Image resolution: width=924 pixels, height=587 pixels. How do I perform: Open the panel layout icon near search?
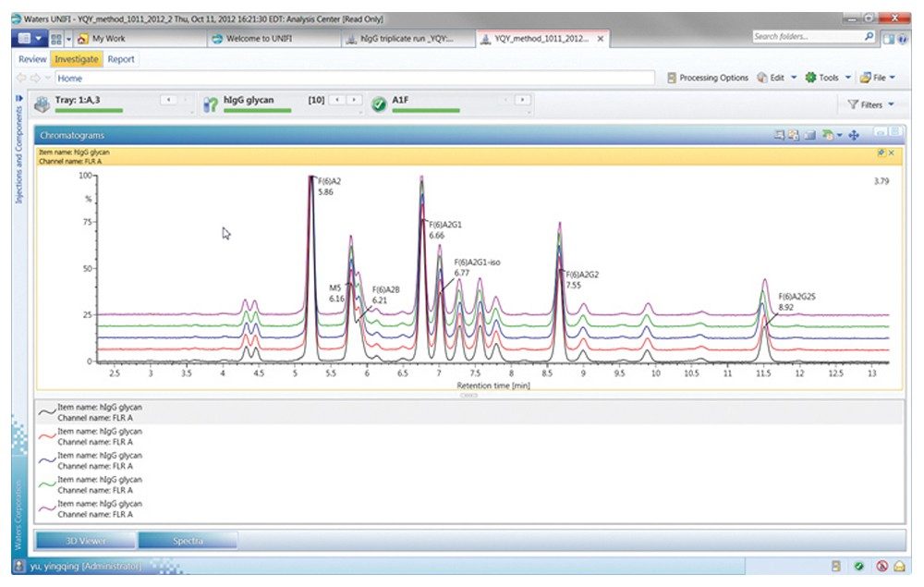coord(888,39)
